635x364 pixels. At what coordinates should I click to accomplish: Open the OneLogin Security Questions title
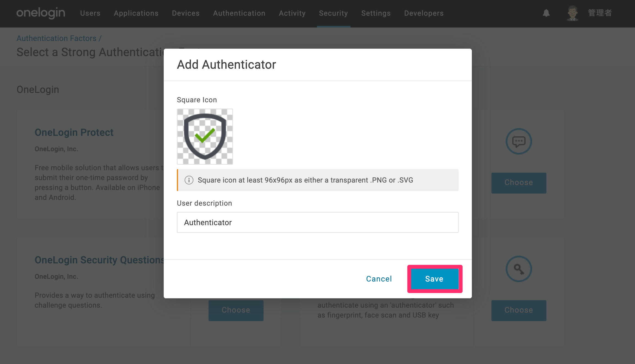(x=99, y=260)
